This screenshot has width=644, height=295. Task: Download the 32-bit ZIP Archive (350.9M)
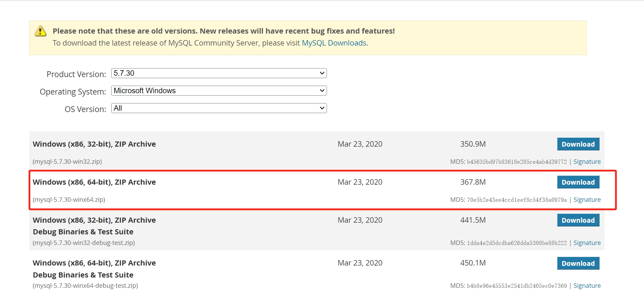point(578,144)
